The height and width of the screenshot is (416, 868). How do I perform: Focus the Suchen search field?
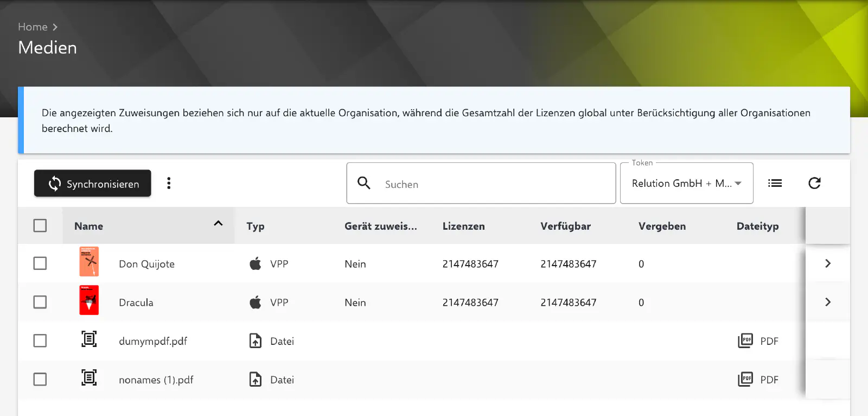pyautogui.click(x=481, y=184)
